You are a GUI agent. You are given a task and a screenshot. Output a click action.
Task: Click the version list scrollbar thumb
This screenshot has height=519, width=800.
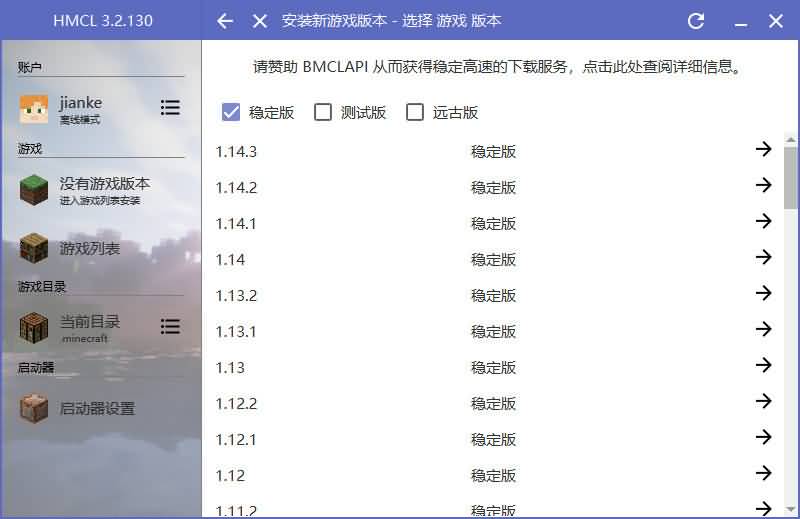click(x=790, y=178)
